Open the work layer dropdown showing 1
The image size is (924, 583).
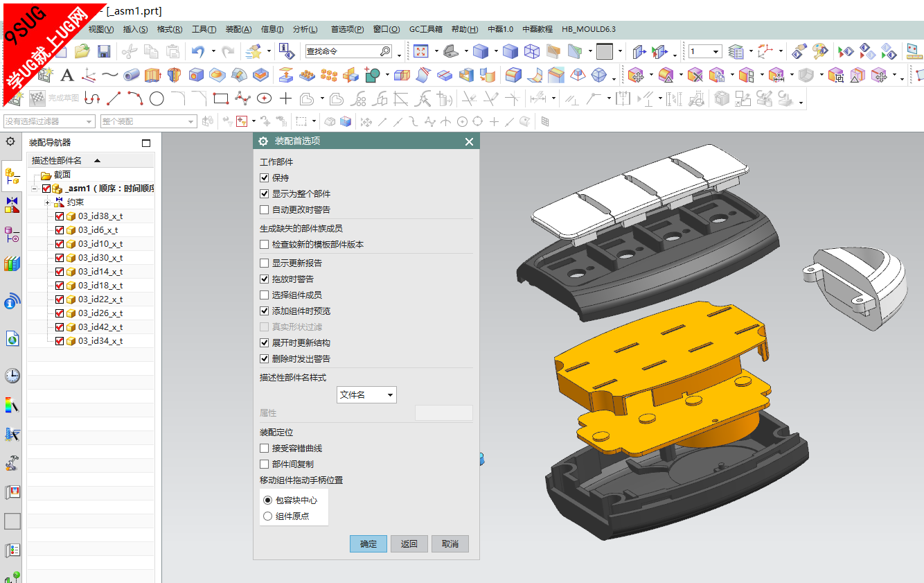point(705,51)
